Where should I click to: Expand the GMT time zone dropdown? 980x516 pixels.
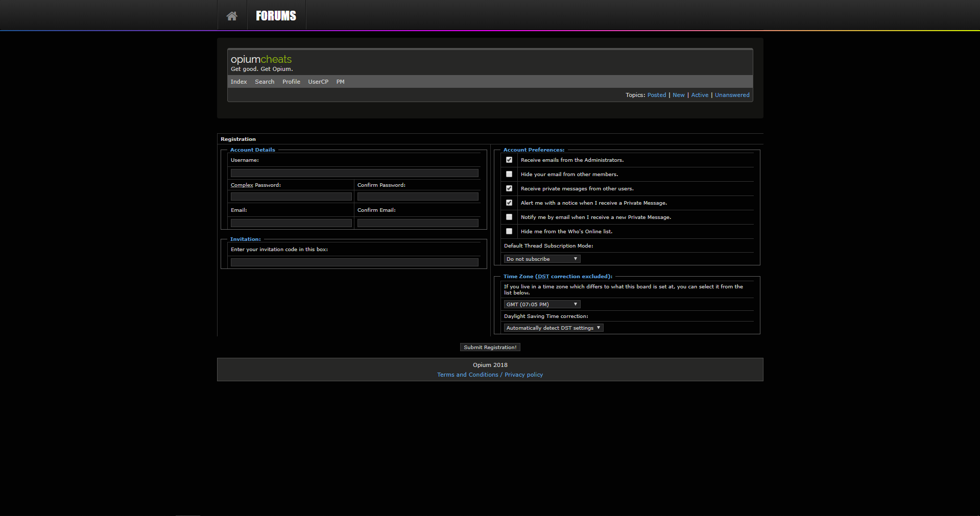pyautogui.click(x=542, y=304)
